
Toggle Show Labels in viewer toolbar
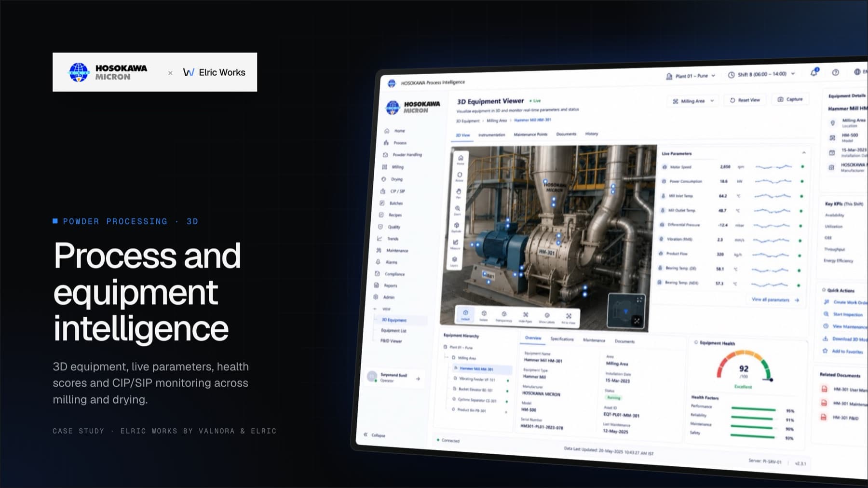(x=547, y=317)
